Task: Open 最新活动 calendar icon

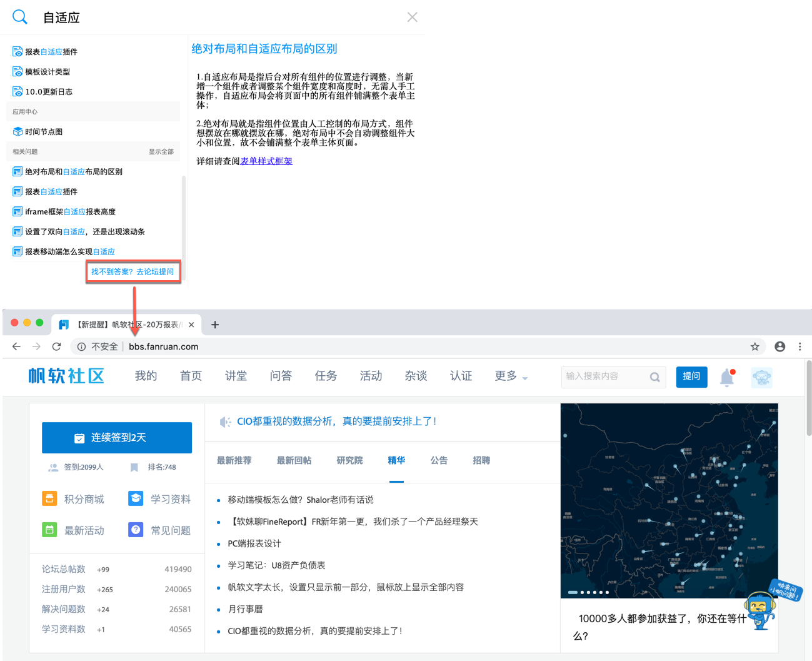Action: pyautogui.click(x=49, y=530)
